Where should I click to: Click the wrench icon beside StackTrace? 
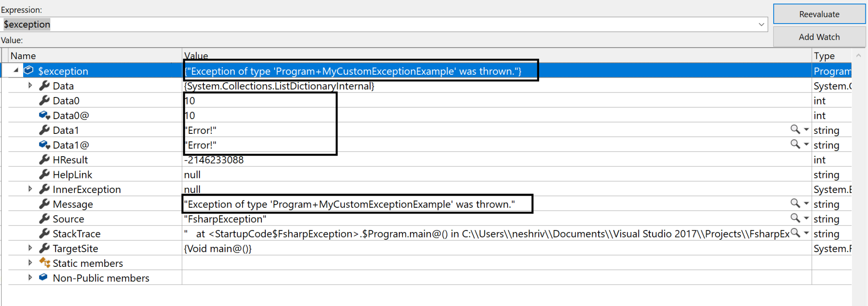click(44, 233)
